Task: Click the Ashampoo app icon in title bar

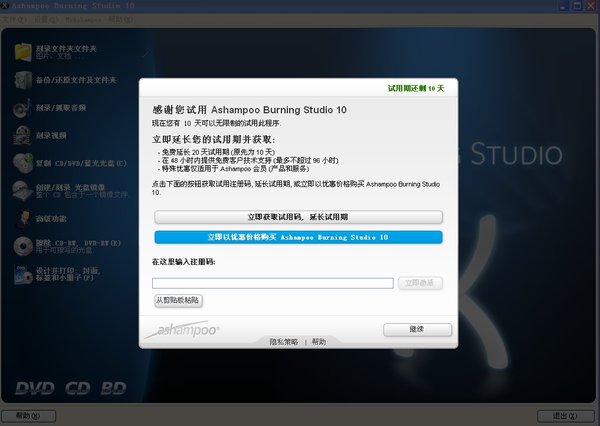Action: click(5, 5)
